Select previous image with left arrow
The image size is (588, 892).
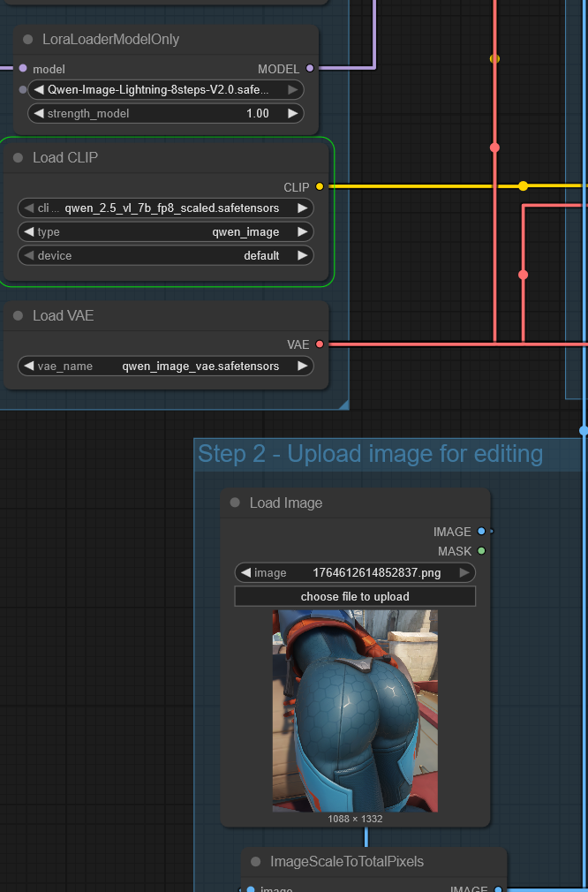pyautogui.click(x=245, y=573)
